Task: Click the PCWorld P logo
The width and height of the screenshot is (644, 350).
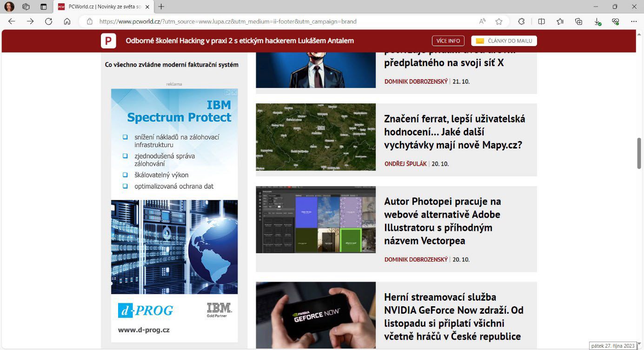Action: 108,41
